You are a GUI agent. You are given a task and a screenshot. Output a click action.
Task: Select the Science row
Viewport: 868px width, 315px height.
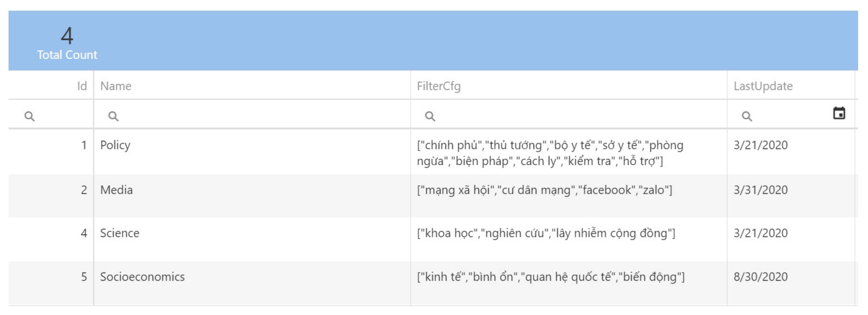(433, 239)
